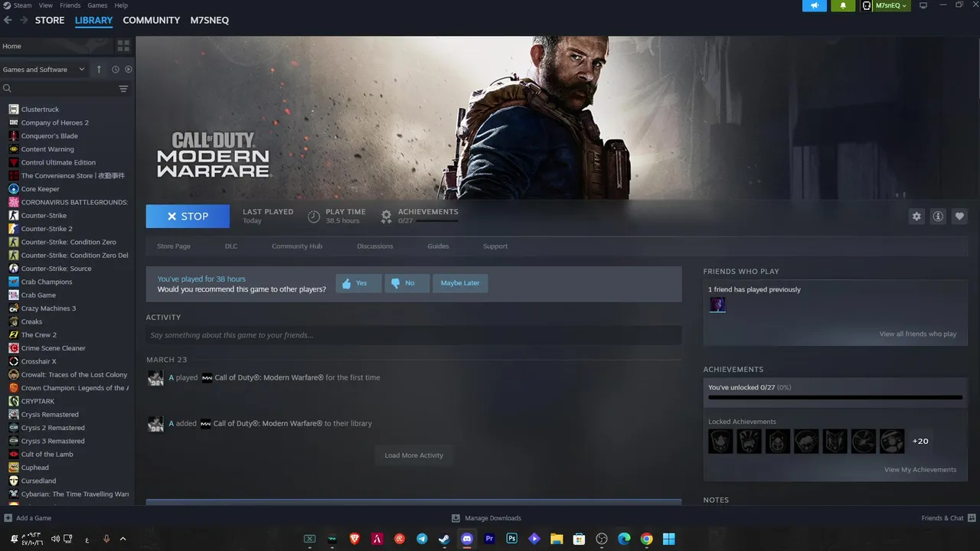The height and width of the screenshot is (551, 980).
Task: Click the friend avatar in Friends Who Play
Action: tap(717, 305)
